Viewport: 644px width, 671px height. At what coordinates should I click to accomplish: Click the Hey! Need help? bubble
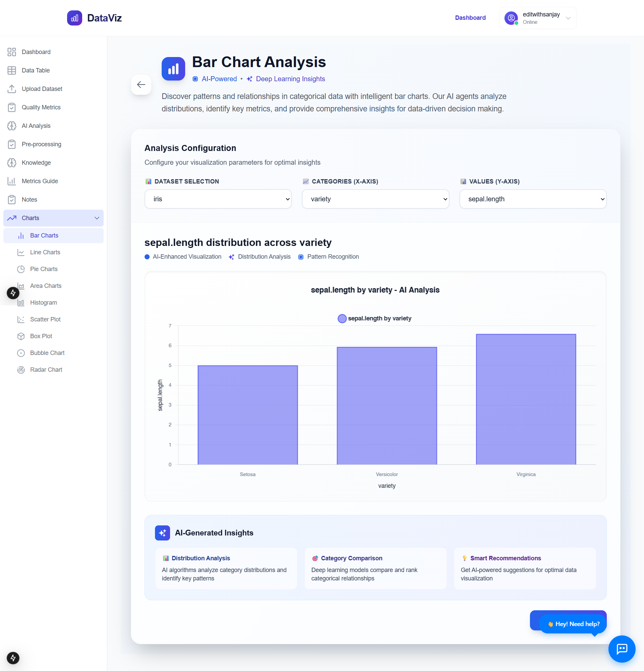pyautogui.click(x=573, y=624)
